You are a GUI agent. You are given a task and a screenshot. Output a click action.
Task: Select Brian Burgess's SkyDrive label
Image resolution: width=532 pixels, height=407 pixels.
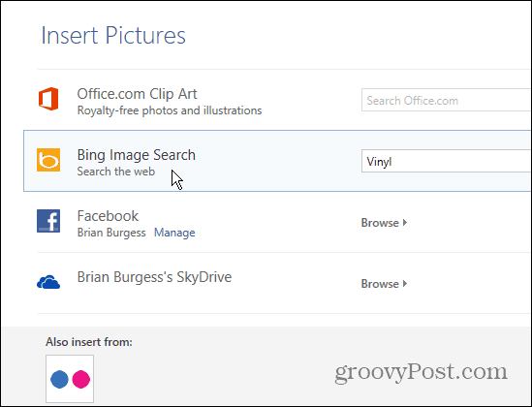154,277
